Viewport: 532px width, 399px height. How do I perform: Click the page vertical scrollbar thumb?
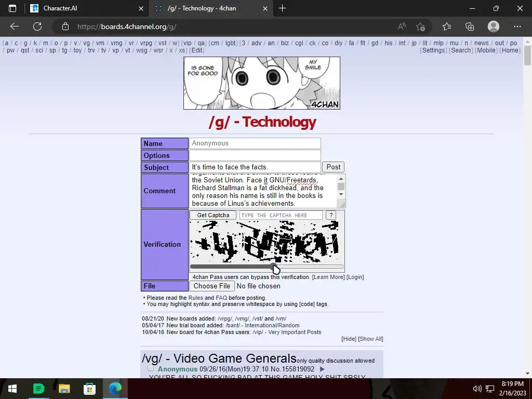528,55
